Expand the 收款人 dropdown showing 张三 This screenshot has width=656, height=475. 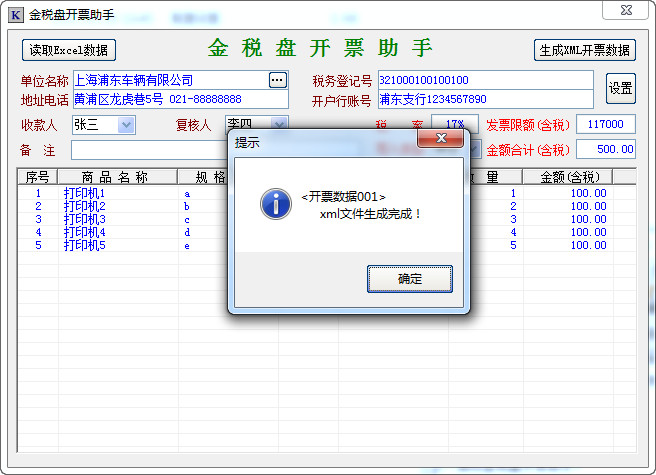[x=126, y=125]
